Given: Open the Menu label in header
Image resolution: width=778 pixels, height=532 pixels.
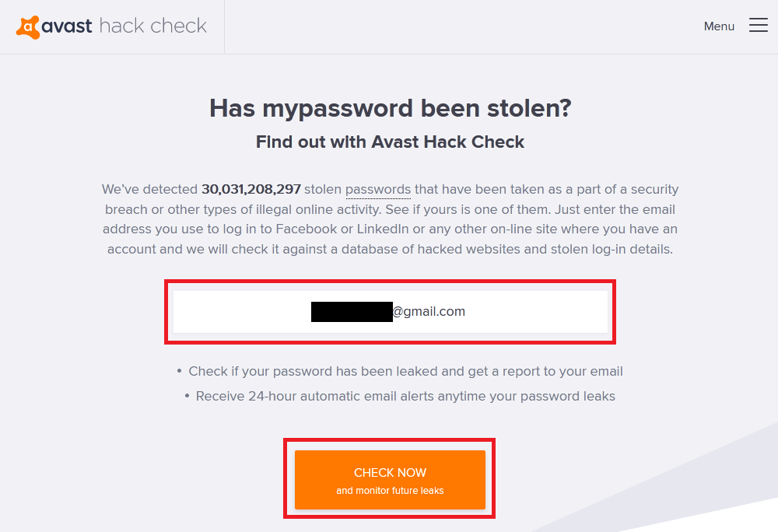Looking at the screenshot, I should [719, 26].
